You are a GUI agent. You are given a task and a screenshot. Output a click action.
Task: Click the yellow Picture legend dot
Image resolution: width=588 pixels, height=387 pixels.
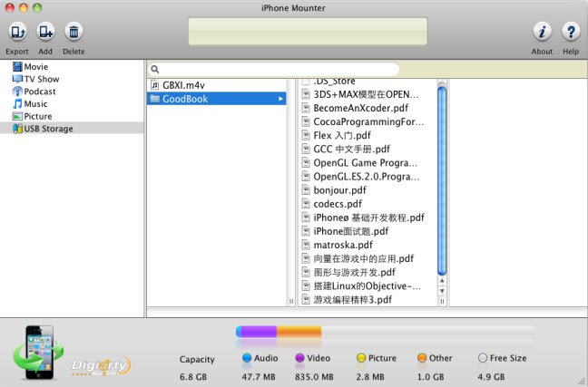[x=361, y=358]
